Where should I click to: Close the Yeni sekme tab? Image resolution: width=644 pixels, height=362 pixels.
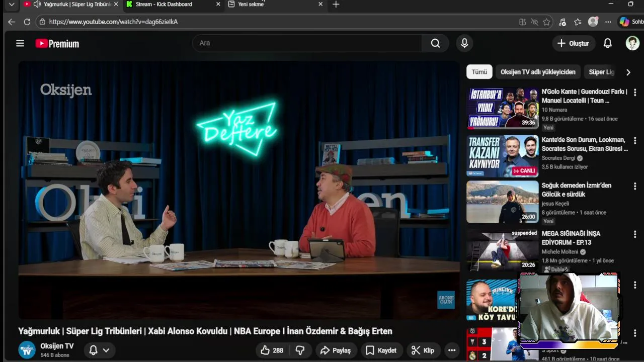point(320,4)
